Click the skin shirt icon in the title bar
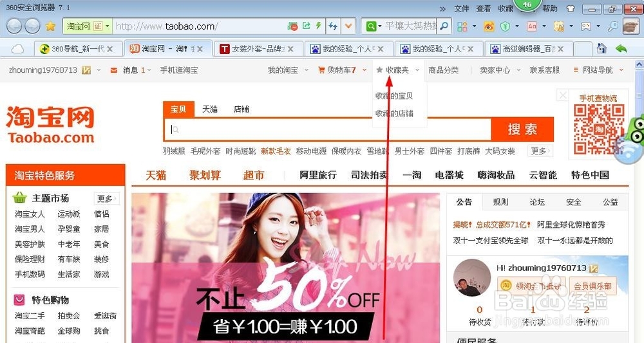This screenshot has height=343, width=644. pos(571,8)
